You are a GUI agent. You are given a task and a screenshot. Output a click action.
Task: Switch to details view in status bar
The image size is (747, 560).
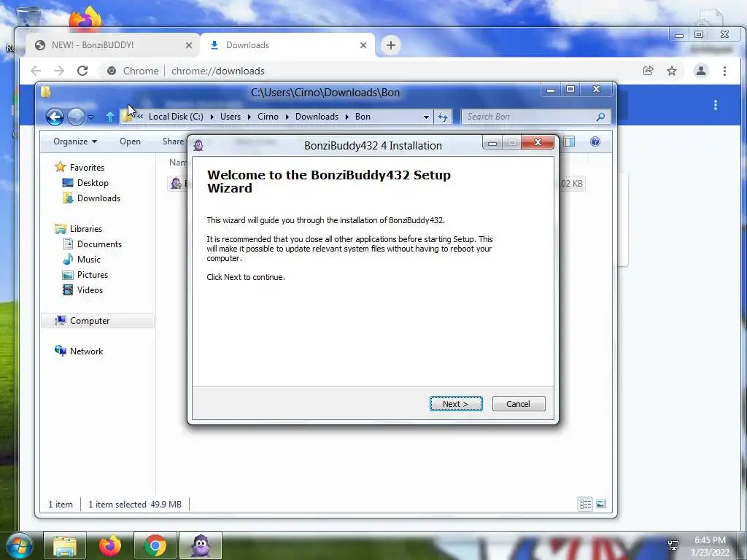tap(585, 504)
